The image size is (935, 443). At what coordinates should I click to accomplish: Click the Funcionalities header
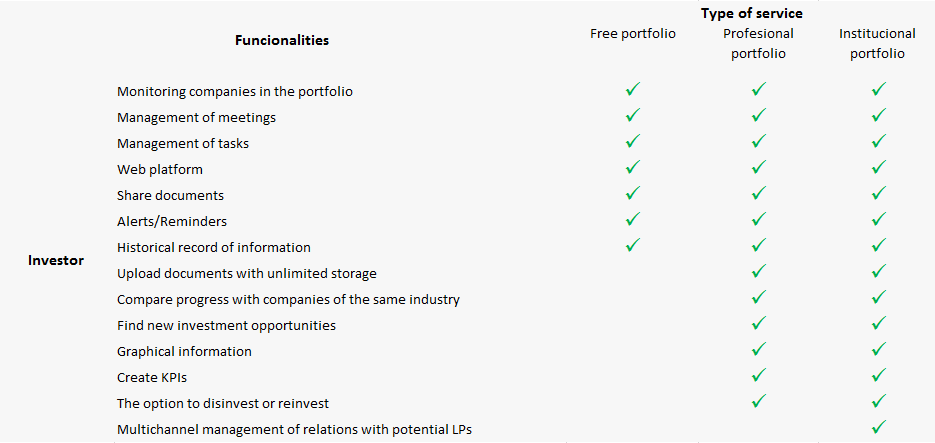282,40
